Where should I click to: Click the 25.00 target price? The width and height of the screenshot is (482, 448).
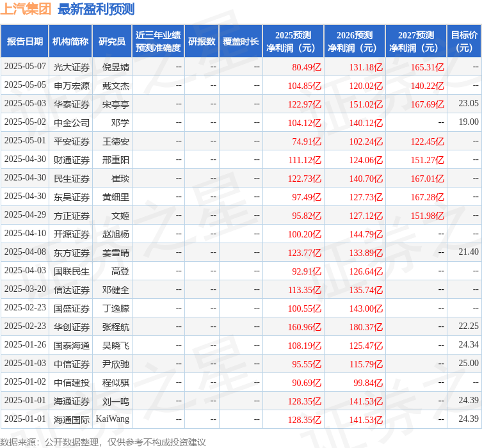click(x=469, y=363)
